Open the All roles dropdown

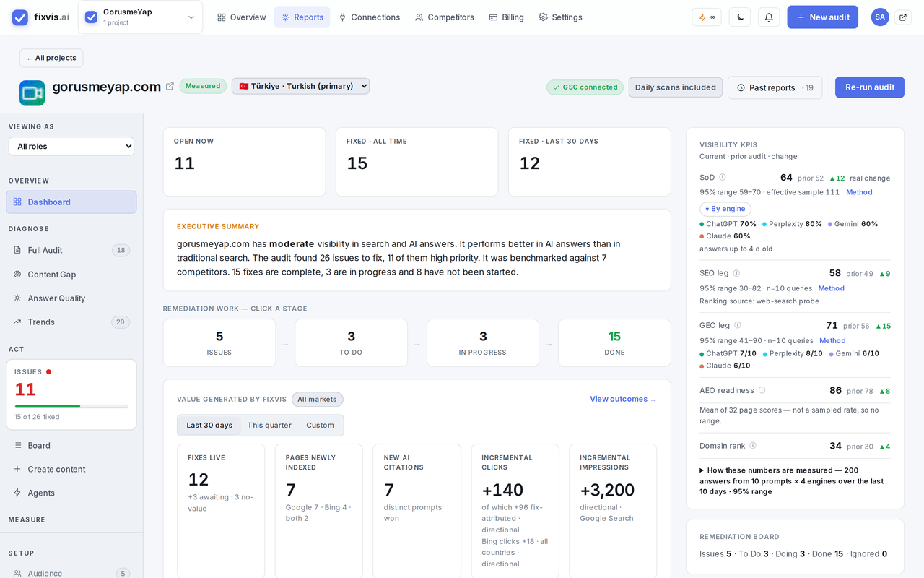tap(71, 147)
